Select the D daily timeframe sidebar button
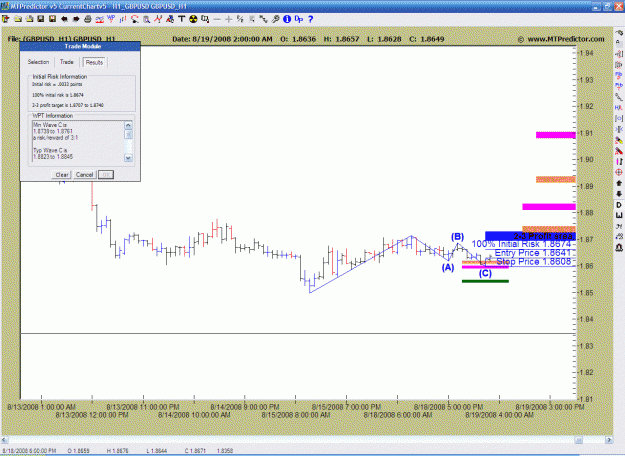The image size is (625, 456). coord(619,205)
